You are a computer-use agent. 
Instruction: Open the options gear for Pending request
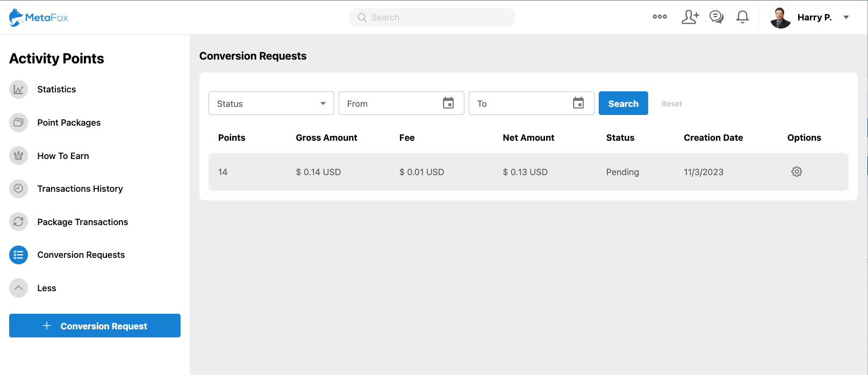[797, 171]
